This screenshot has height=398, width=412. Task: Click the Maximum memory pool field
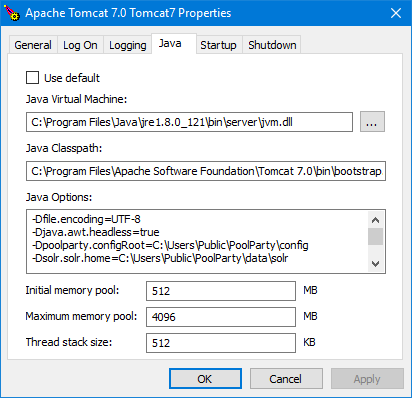(221, 317)
